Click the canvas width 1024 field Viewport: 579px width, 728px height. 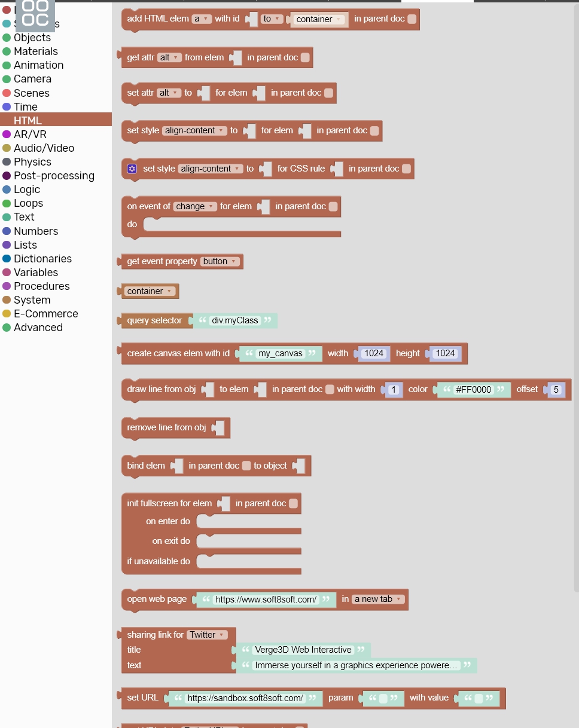pyautogui.click(x=374, y=354)
